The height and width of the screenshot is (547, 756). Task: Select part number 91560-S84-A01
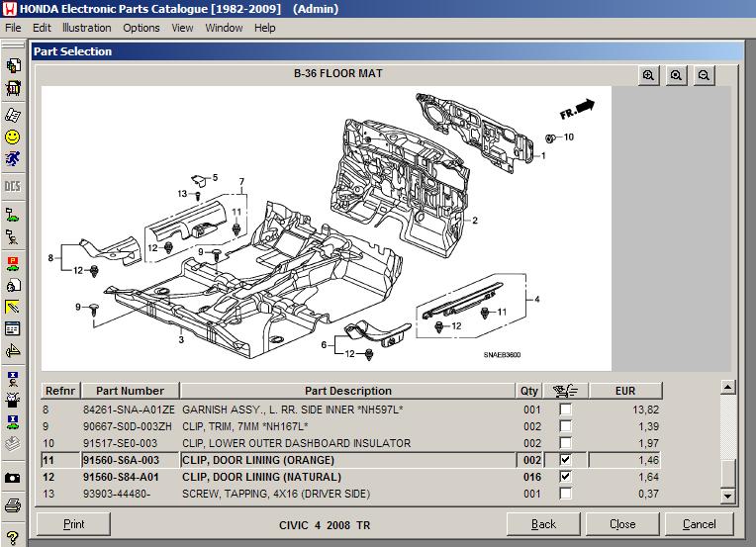click(x=121, y=477)
